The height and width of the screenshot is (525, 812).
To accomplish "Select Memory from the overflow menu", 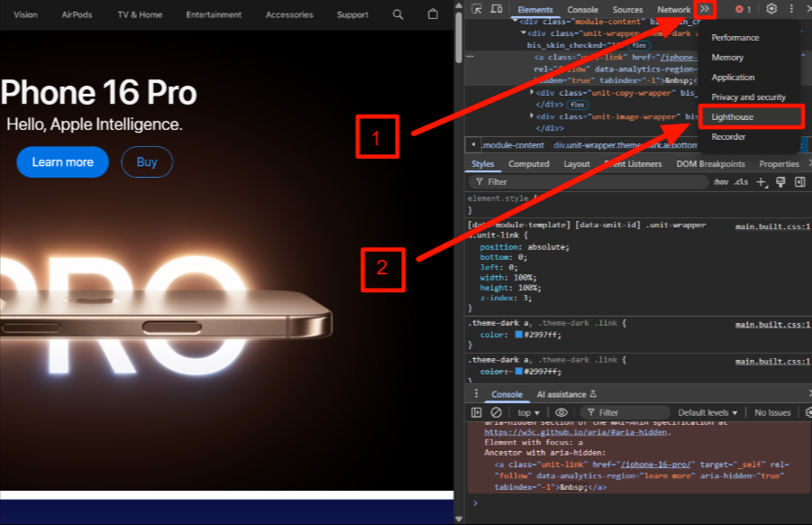I will [727, 58].
